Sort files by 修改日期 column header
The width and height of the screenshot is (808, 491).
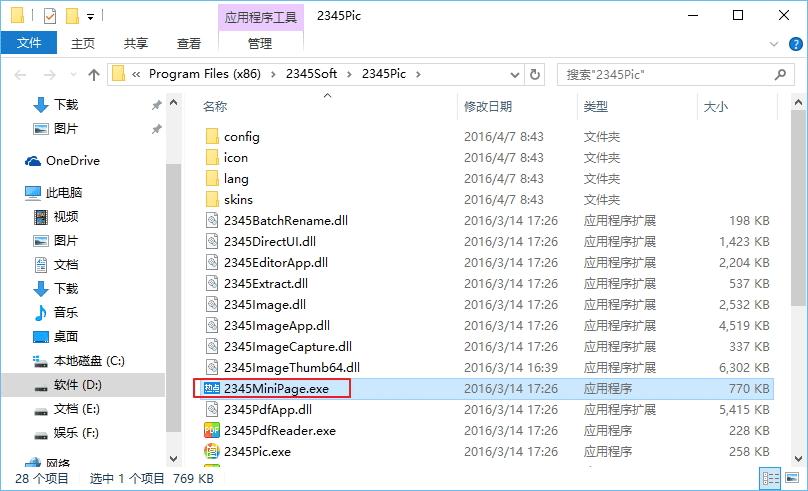tap(488, 107)
